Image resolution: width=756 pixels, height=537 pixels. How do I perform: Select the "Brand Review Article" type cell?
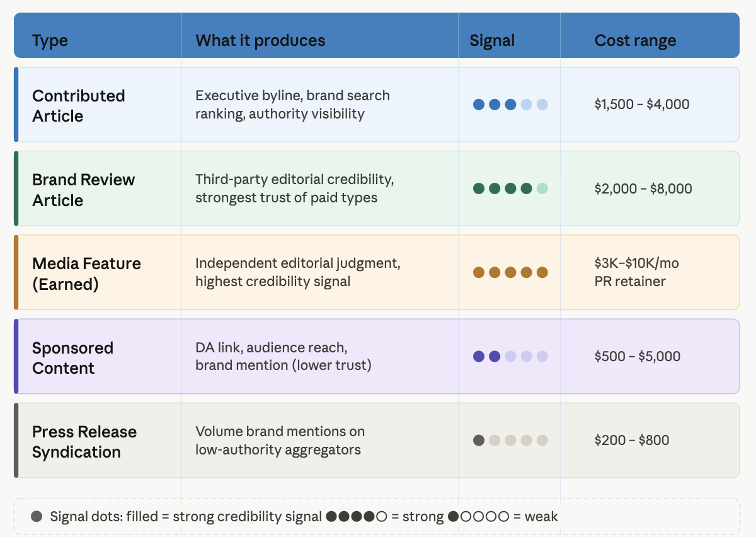[x=83, y=190]
